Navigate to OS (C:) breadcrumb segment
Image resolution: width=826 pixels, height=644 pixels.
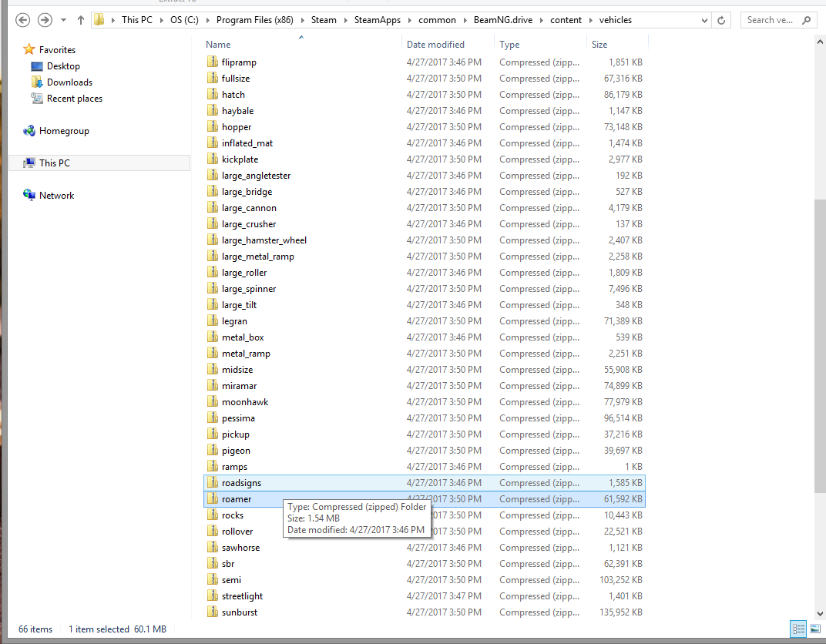pyautogui.click(x=184, y=20)
